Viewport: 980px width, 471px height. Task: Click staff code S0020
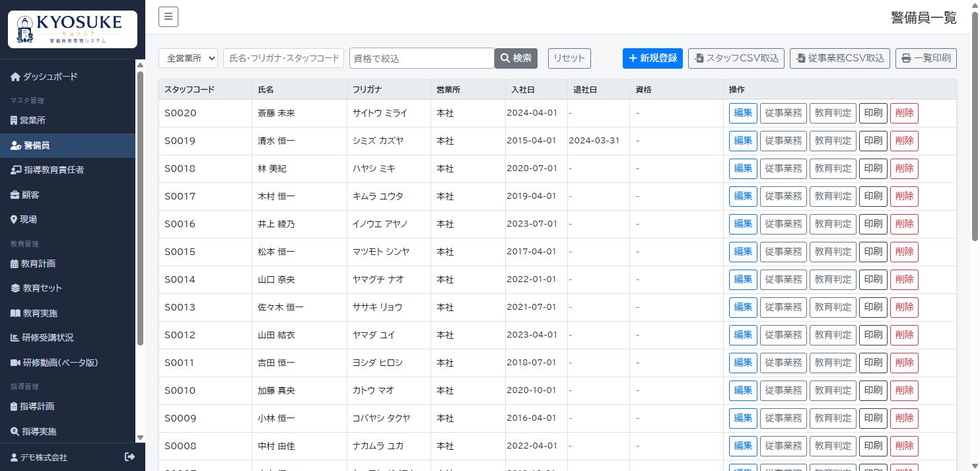point(180,113)
